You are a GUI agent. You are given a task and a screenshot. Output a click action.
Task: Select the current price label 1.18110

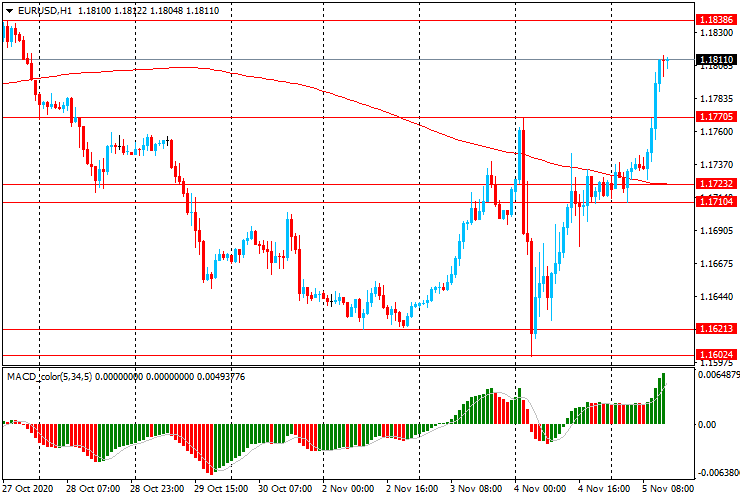[x=716, y=59]
